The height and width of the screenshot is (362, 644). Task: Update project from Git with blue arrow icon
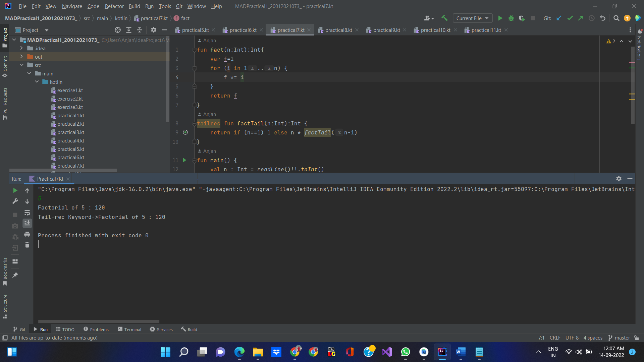click(x=559, y=18)
